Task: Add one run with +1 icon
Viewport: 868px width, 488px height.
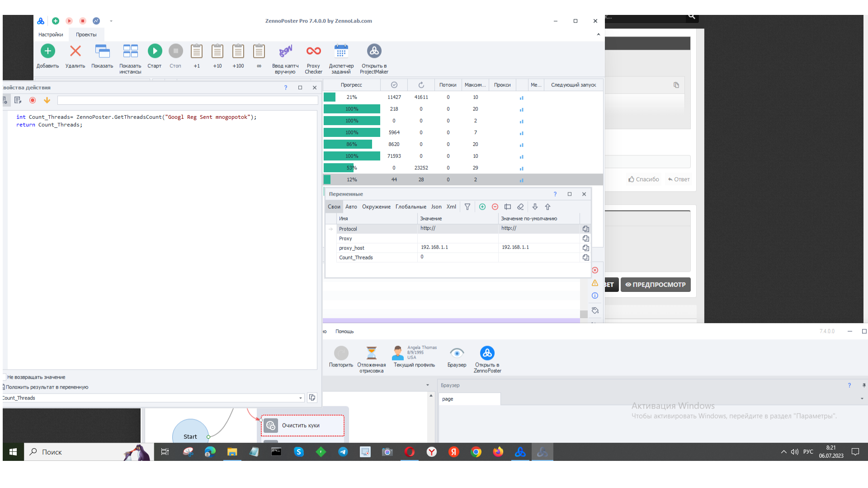Action: click(x=197, y=51)
